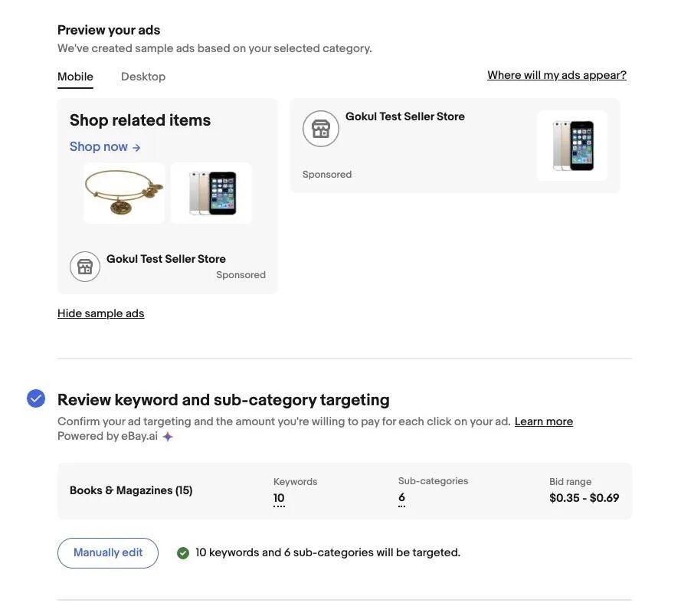The height and width of the screenshot is (616, 694).
Task: Click the storefront icon in the right ad preview
Action: 321,129
